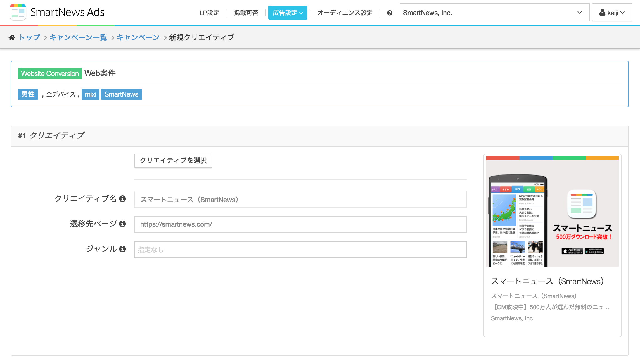This screenshot has height=364, width=640.
Task: Open the ジャンル selection field
Action: point(300,250)
